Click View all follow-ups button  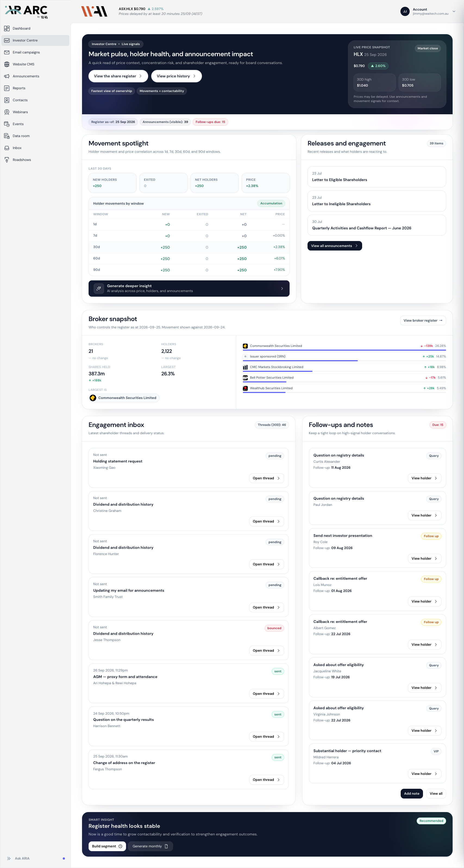[436, 794]
